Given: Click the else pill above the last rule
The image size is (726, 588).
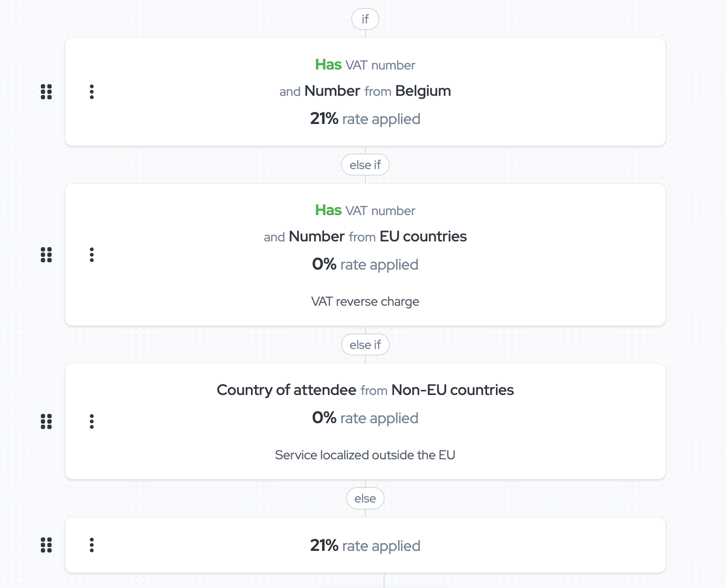Looking at the screenshot, I should click(x=365, y=498).
